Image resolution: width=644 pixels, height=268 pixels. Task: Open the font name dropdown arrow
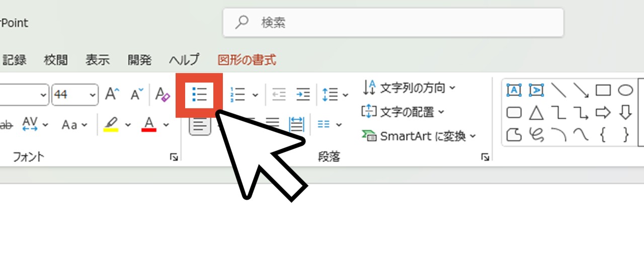(43, 95)
